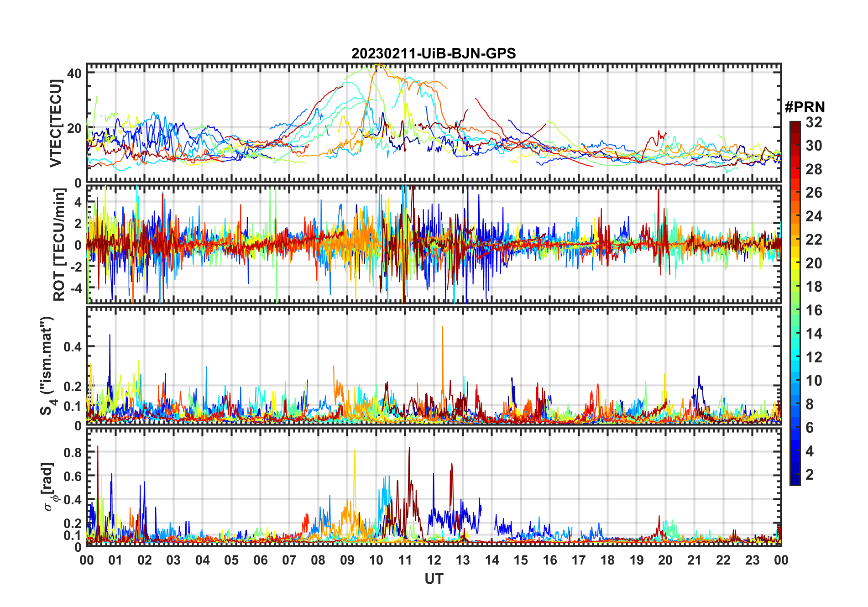This screenshot has width=868, height=607.
Task: Click the S4 ("ism.mat") axis label
Action: (x=47, y=366)
